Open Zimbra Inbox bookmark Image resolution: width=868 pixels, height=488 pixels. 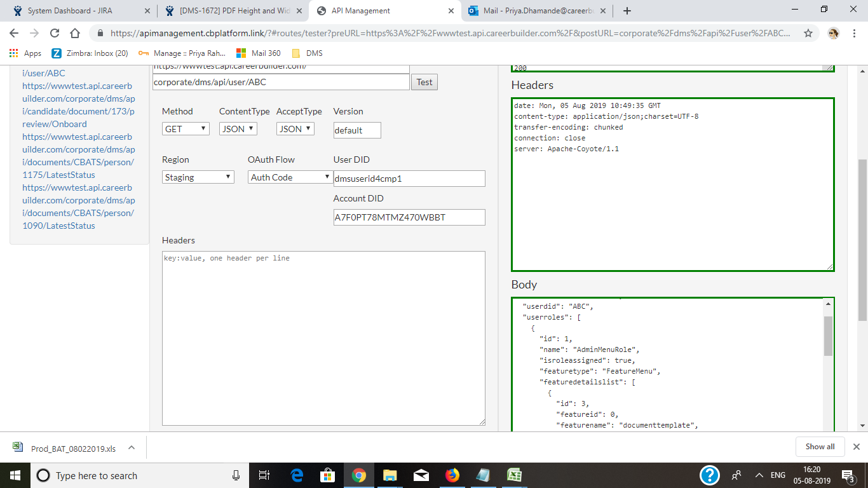click(90, 53)
